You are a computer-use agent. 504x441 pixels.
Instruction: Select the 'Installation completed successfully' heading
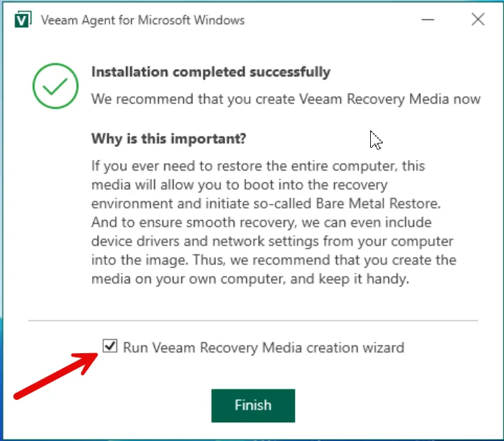tap(211, 72)
